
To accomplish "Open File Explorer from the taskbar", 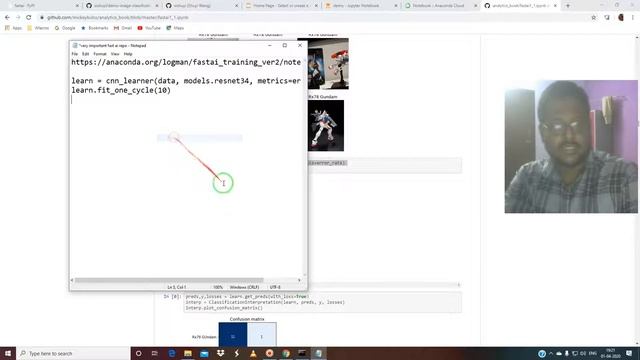I will (188, 353).
